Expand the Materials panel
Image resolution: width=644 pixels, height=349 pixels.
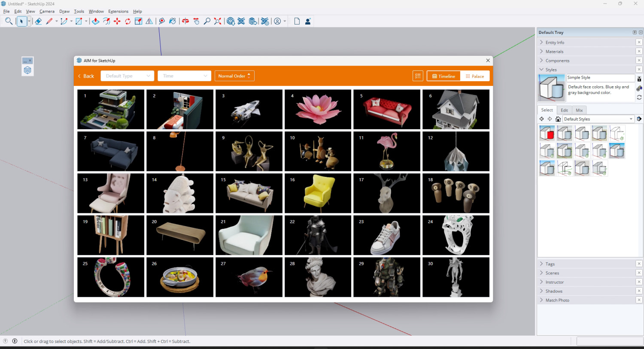[554, 52]
